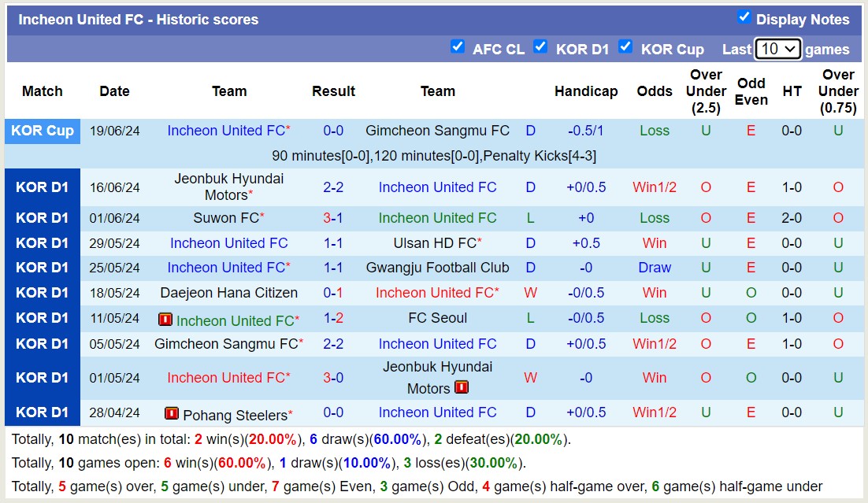Open the FC Seoul team page

click(437, 318)
